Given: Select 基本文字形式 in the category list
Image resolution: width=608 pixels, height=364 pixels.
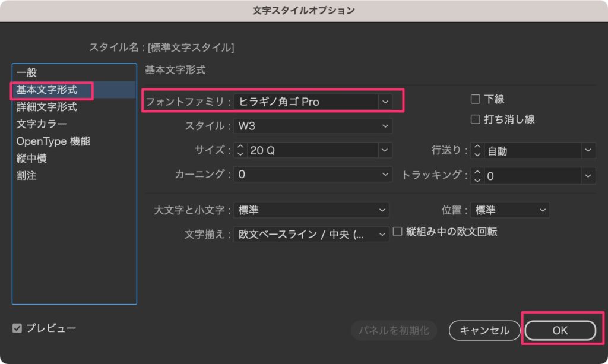Looking at the screenshot, I should pos(46,90).
